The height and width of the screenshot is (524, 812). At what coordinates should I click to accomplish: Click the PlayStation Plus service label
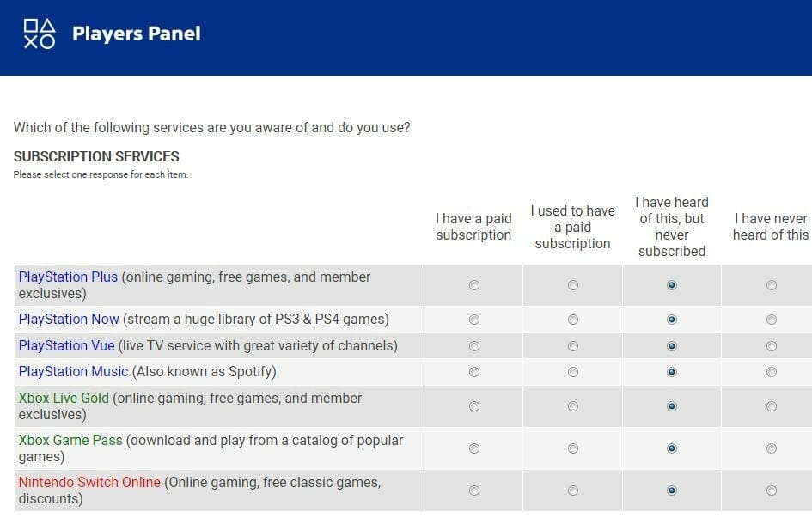68,277
